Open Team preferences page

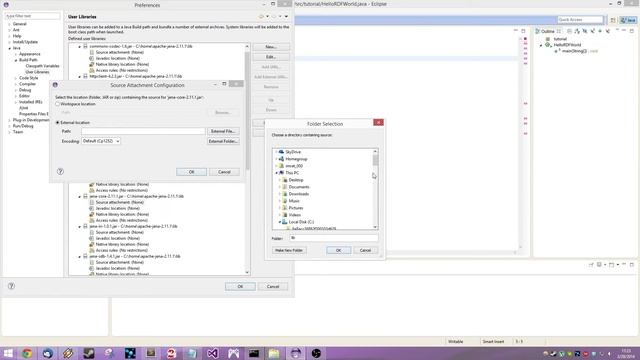(18, 132)
